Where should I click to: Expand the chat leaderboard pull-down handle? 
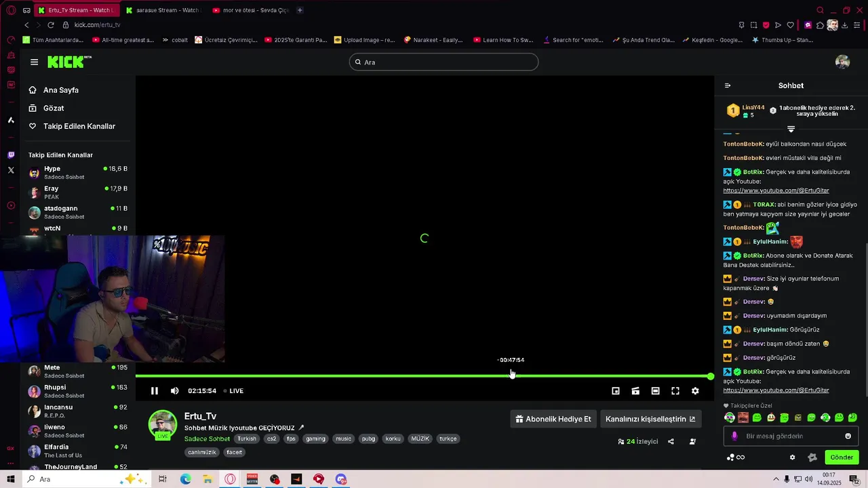(x=791, y=129)
